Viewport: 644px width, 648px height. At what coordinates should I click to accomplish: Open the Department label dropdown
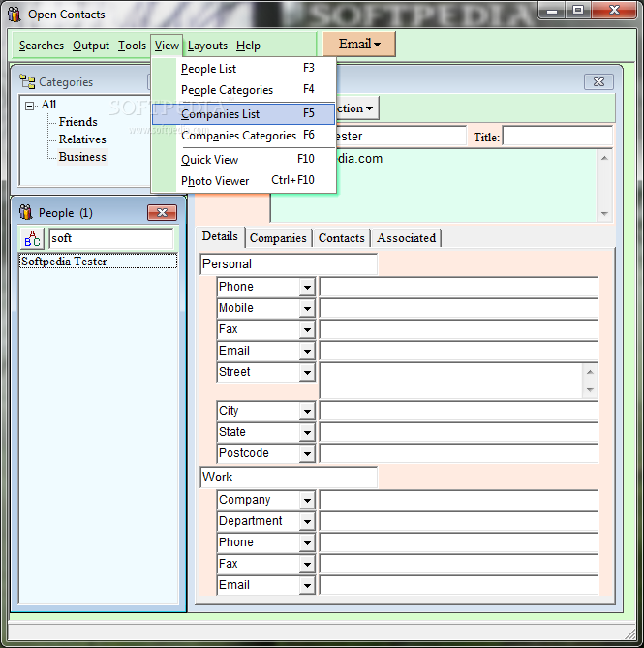(307, 522)
